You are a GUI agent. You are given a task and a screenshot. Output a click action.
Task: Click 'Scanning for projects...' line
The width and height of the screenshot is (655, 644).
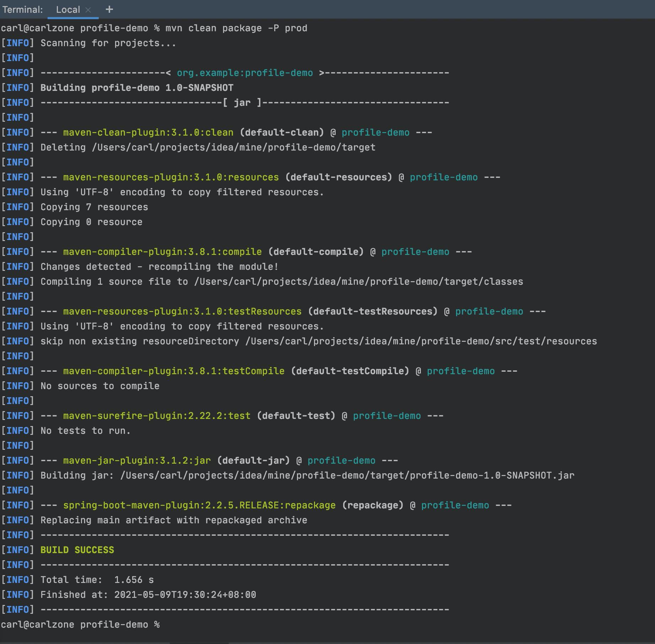pyautogui.click(x=108, y=43)
